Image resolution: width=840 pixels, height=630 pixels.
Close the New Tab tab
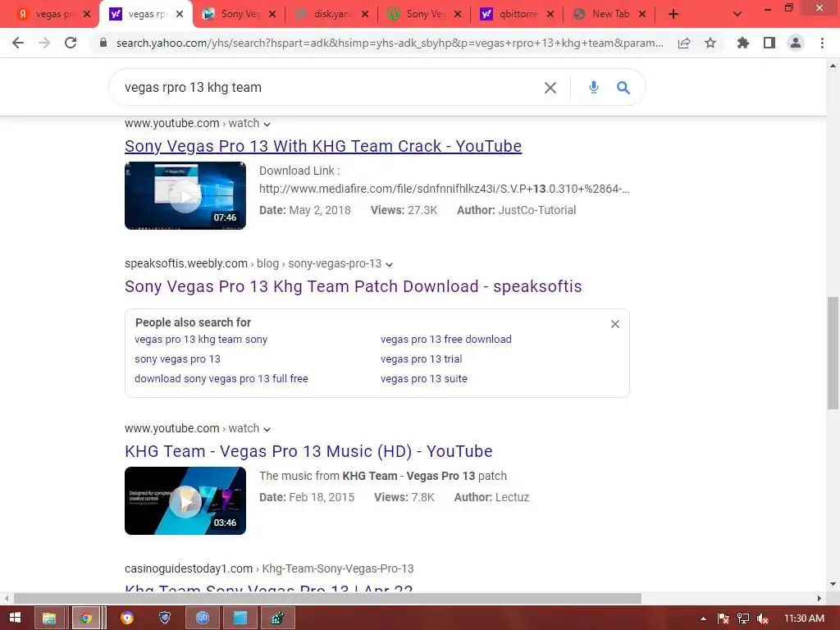click(642, 15)
